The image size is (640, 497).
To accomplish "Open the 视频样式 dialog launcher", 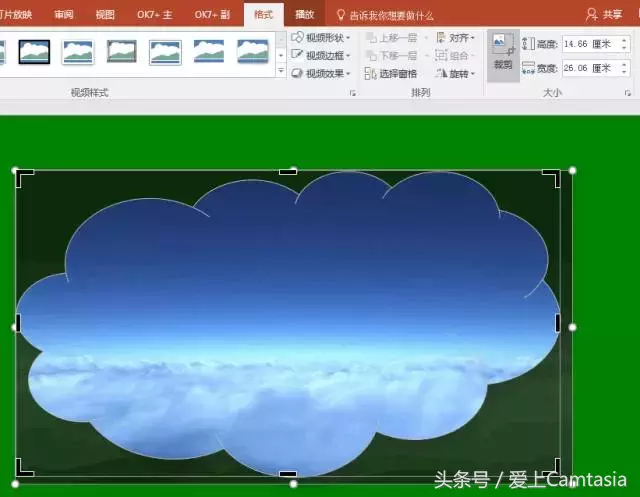I will pos(353,93).
